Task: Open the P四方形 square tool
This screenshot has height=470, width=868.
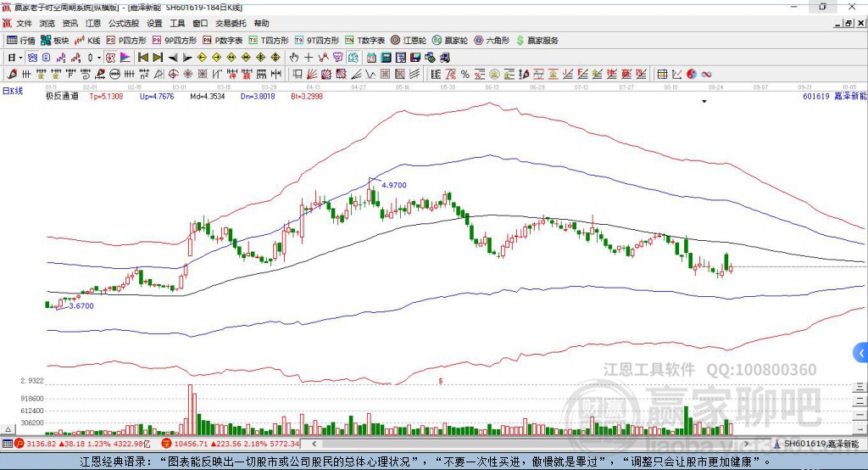Action: point(126,41)
